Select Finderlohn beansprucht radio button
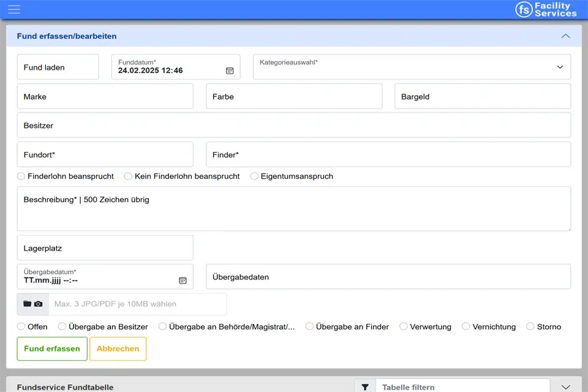 tap(21, 176)
